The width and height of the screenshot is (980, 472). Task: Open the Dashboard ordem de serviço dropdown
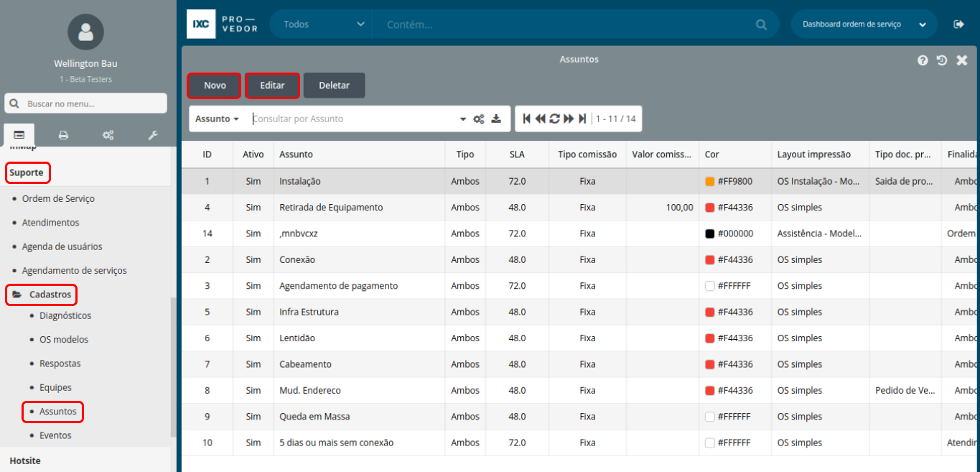[x=864, y=24]
